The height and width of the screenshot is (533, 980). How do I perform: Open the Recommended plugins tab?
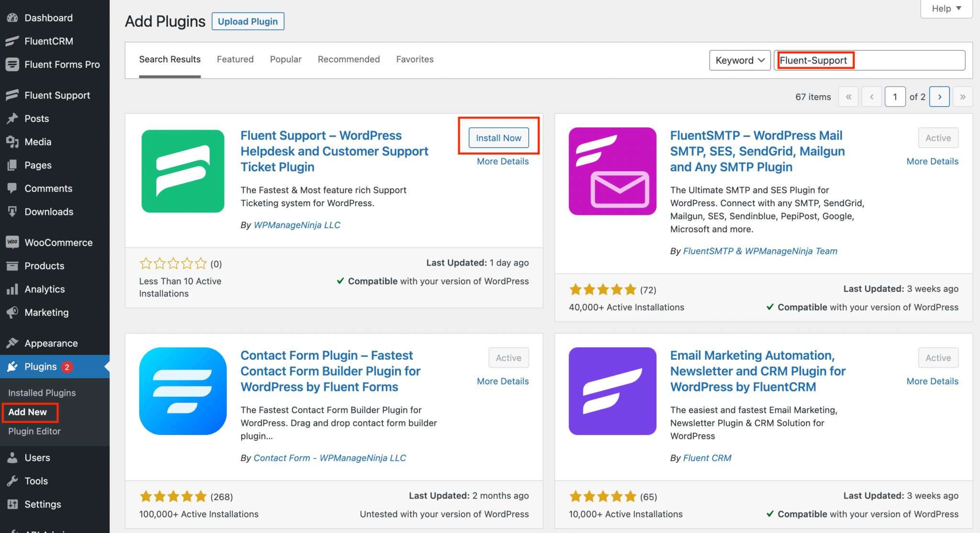coord(348,59)
